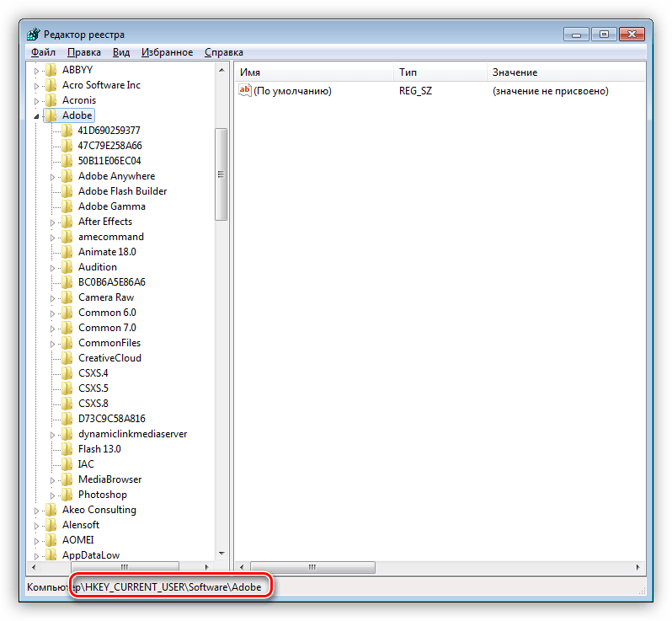The image size is (672, 621).
Task: Click the ABBYY folder icon
Action: (x=51, y=69)
